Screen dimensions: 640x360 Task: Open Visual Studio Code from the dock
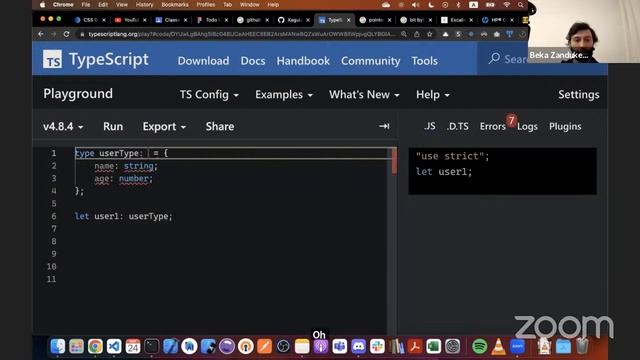114,347
